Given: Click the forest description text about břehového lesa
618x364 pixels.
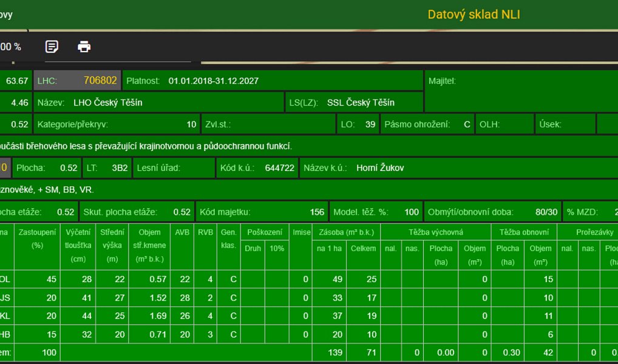Looking at the screenshot, I should point(146,147).
